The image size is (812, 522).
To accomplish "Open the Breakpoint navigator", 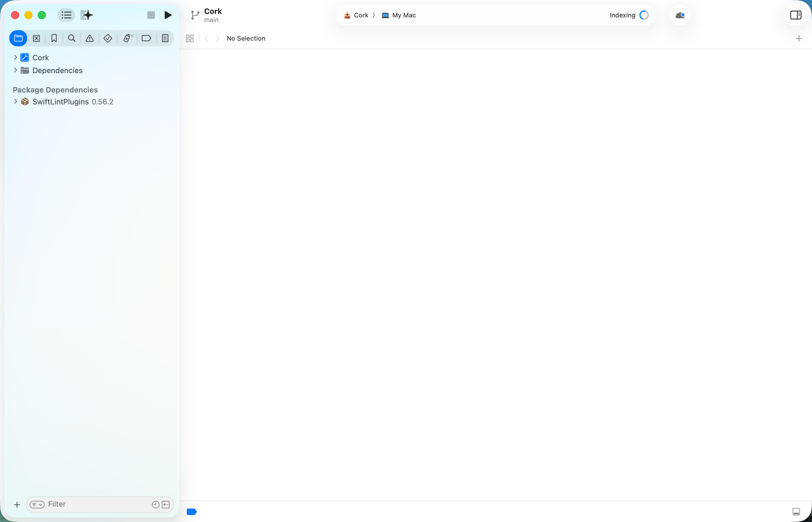I will pyautogui.click(x=146, y=38).
